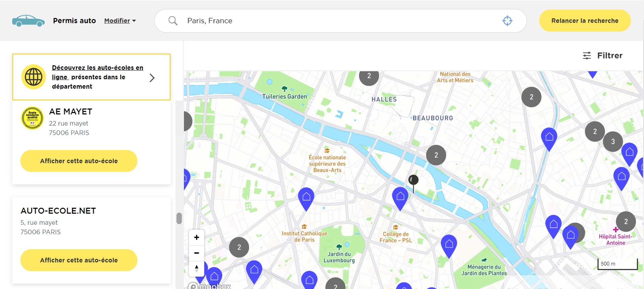Click Relancer la recherche button

[x=585, y=21]
